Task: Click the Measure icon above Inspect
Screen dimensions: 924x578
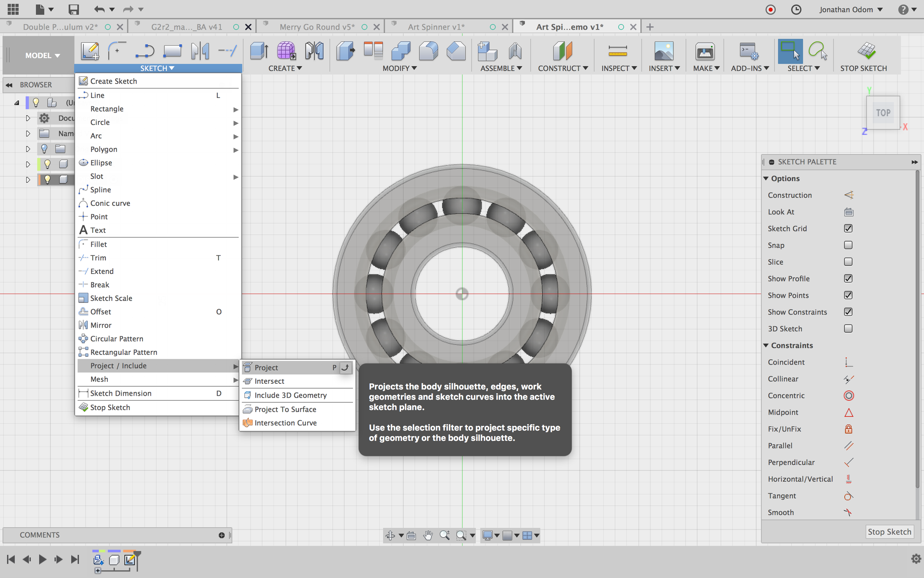Action: coord(618,51)
